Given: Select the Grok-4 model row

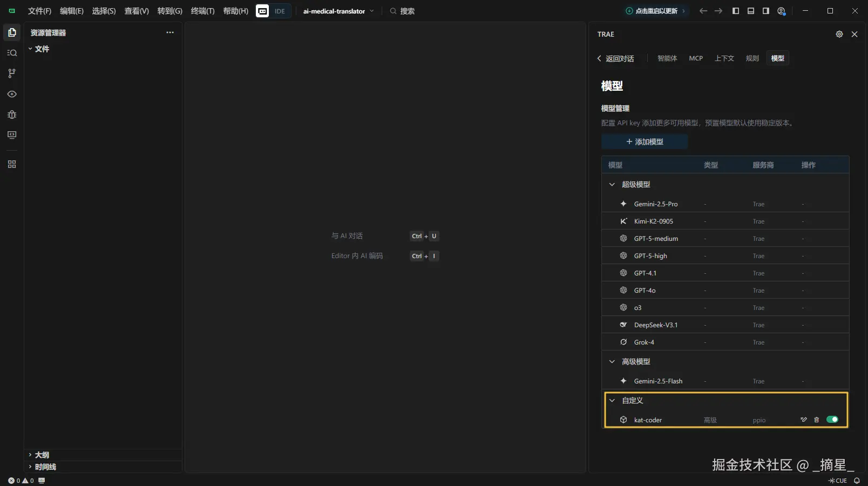Looking at the screenshot, I should click(x=725, y=342).
